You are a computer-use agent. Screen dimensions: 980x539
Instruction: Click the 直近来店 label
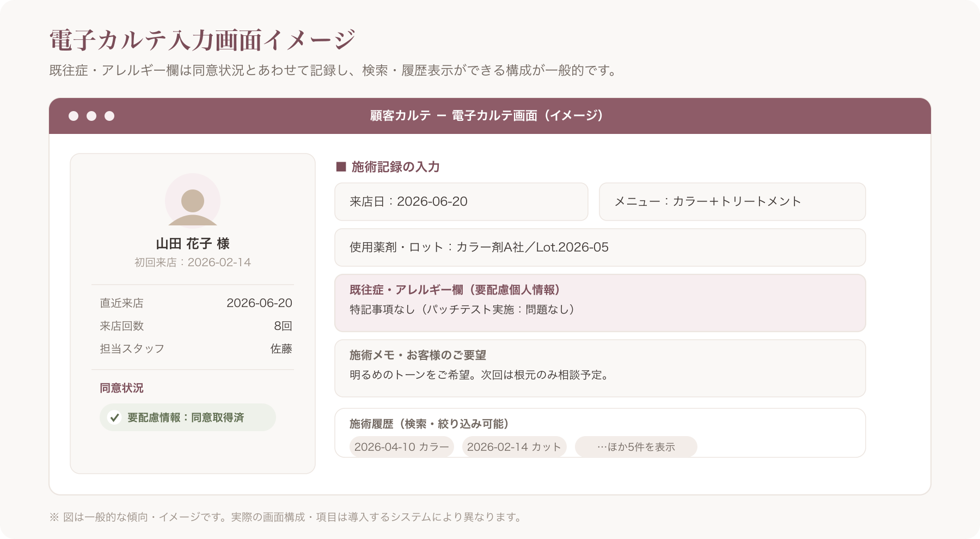[x=121, y=303]
